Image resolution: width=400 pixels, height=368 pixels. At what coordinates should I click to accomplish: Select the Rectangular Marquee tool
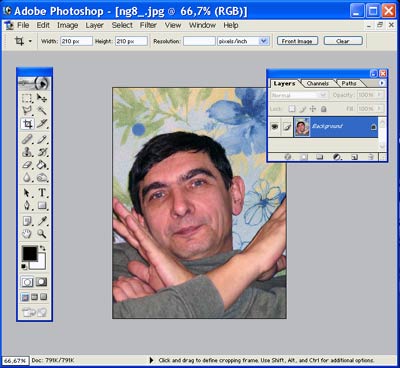coord(27,98)
